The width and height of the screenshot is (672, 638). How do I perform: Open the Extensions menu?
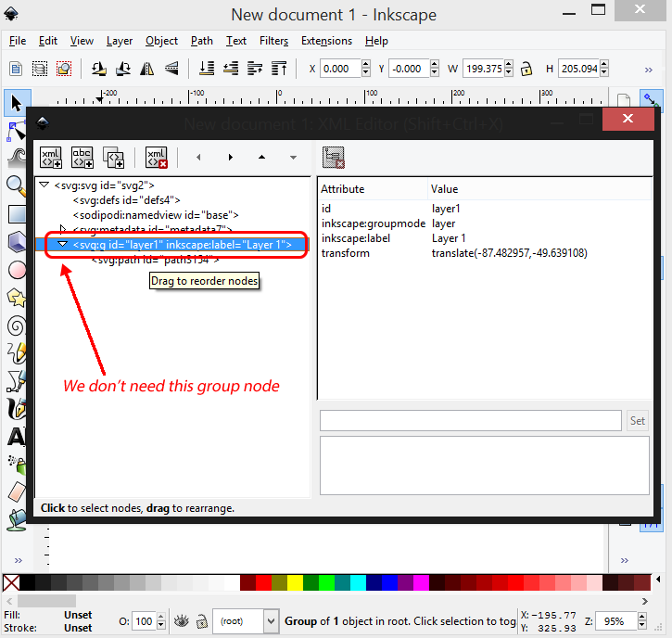coord(326,41)
